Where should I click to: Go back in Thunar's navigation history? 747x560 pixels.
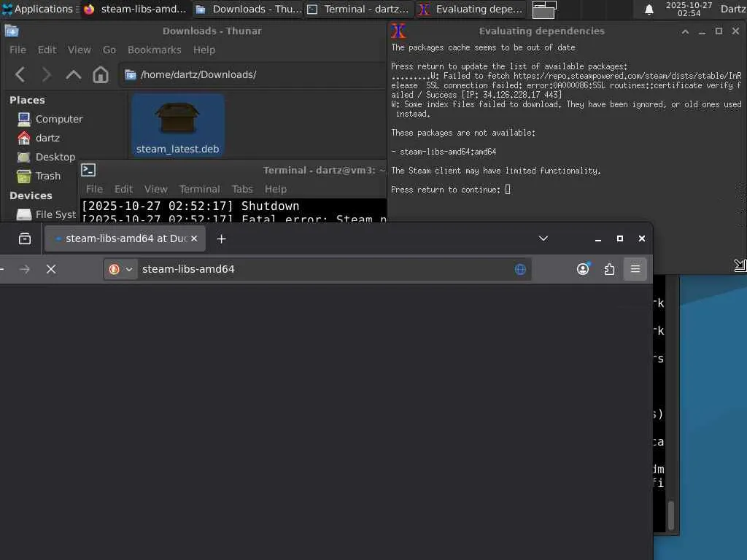click(x=20, y=74)
